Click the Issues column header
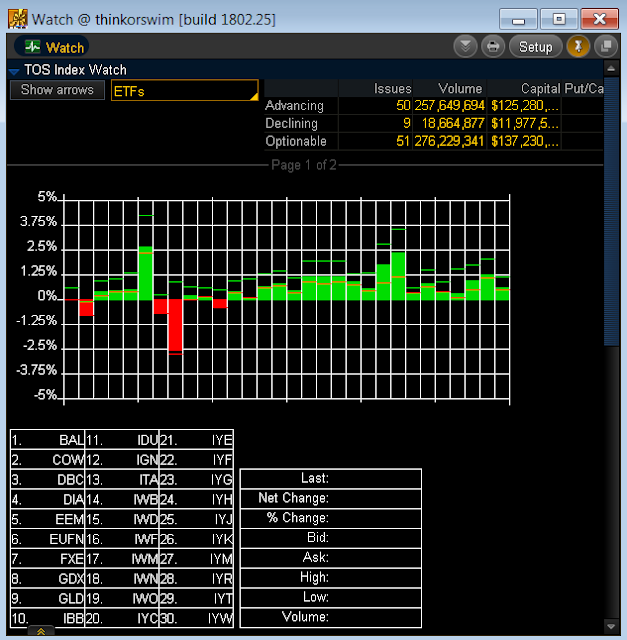Screen dimensions: 627x640 pos(392,89)
